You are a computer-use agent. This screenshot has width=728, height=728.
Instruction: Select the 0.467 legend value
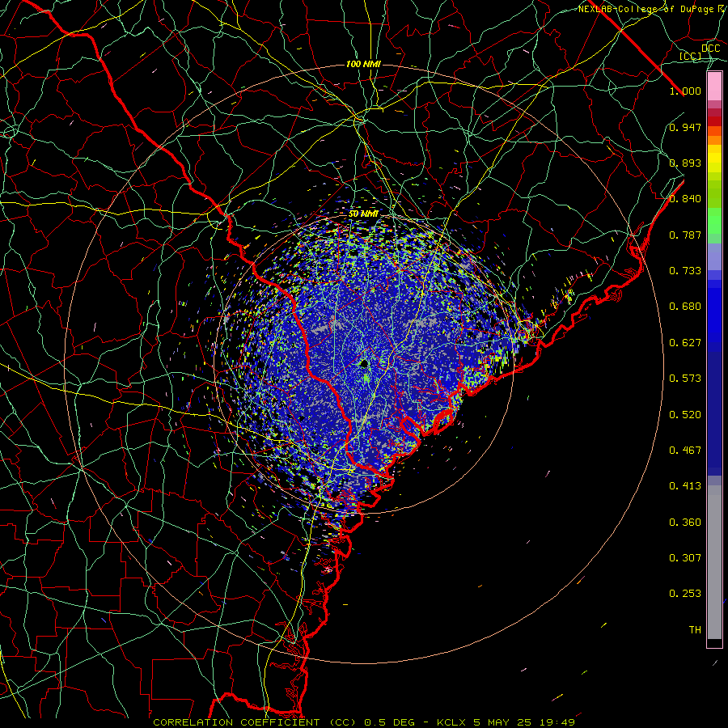[685, 451]
